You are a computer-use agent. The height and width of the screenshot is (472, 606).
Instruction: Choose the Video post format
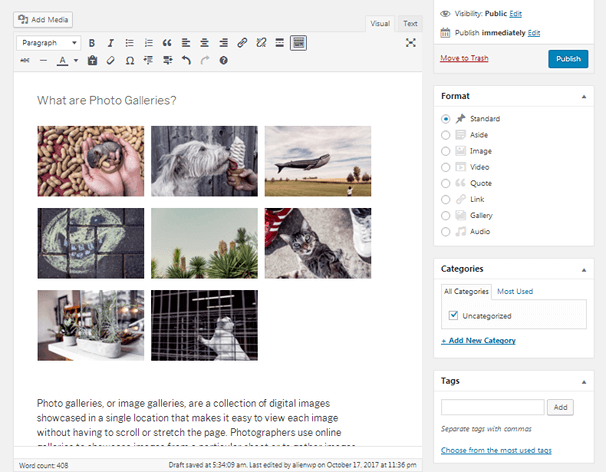(x=446, y=167)
